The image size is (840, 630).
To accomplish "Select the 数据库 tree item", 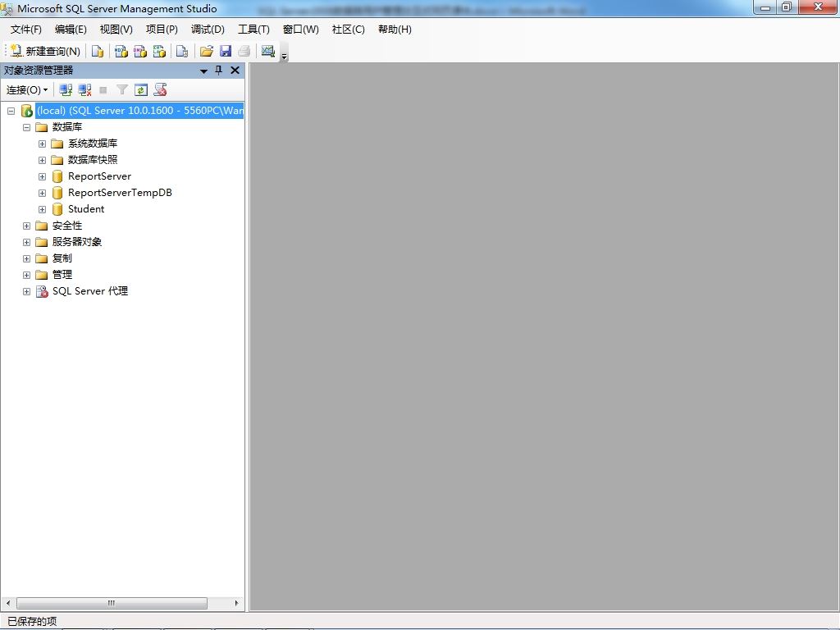I will click(67, 127).
